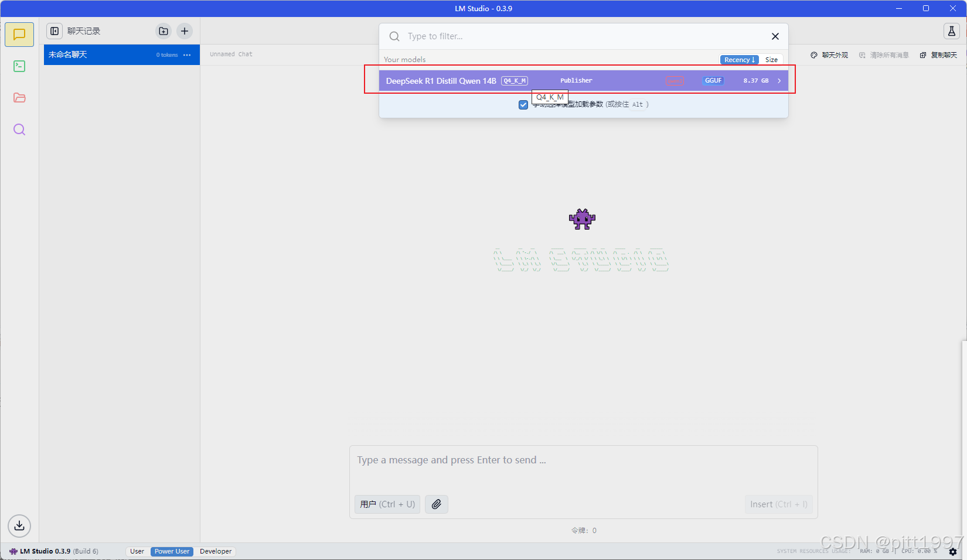Expand DeepSeek R1 model row chevron

(x=779, y=81)
